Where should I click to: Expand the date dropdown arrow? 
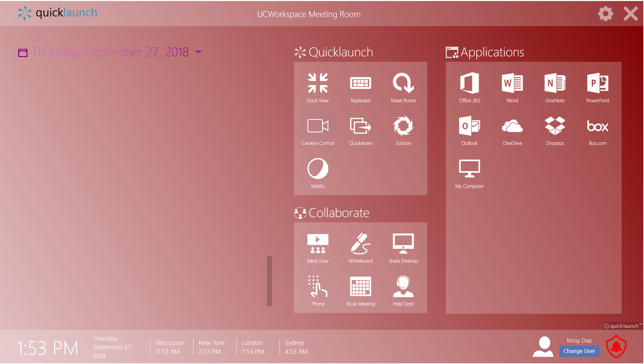coord(198,52)
